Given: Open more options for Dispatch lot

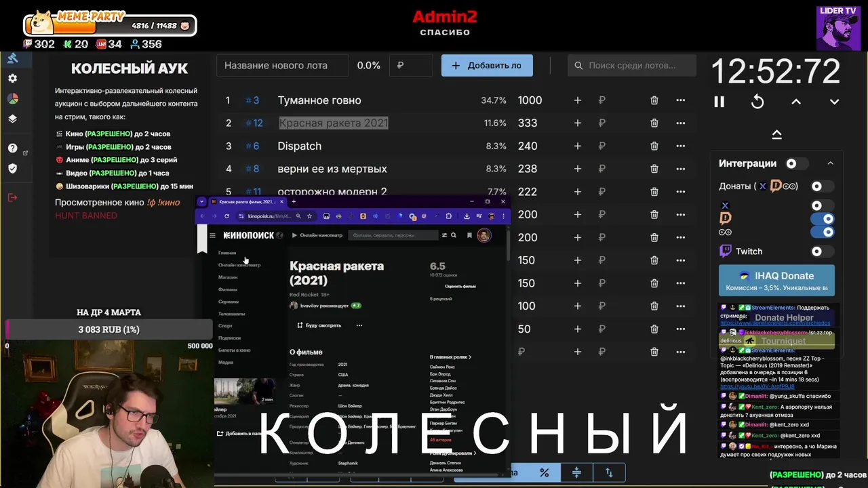Looking at the screenshot, I should [x=680, y=146].
